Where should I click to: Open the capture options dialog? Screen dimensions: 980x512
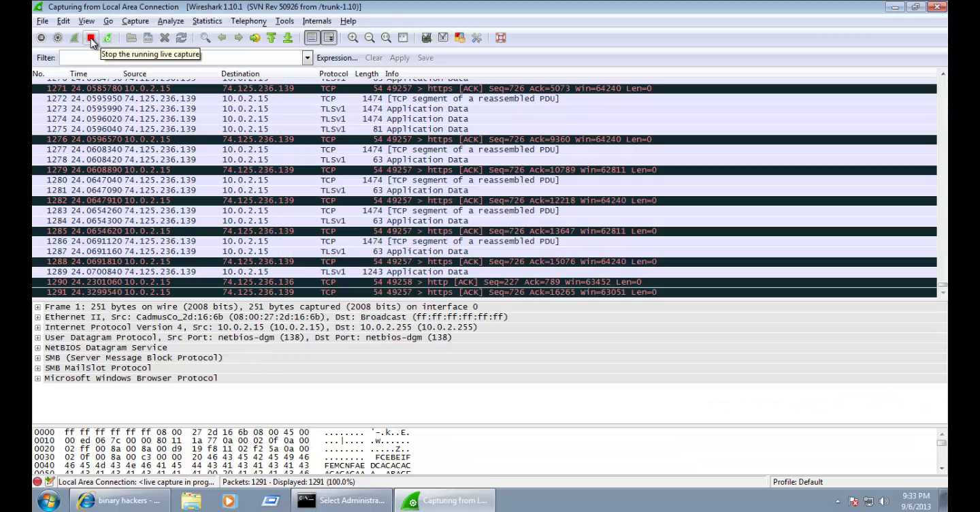pyautogui.click(x=58, y=37)
